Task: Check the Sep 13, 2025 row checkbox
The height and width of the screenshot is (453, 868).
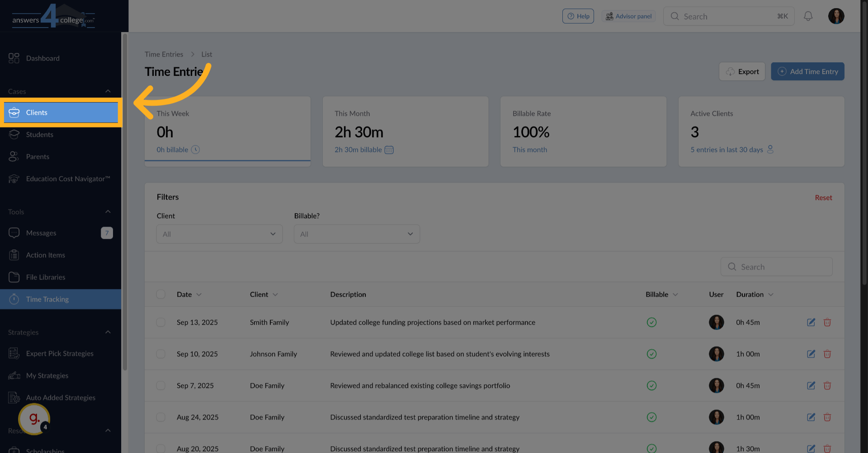Action: click(161, 322)
